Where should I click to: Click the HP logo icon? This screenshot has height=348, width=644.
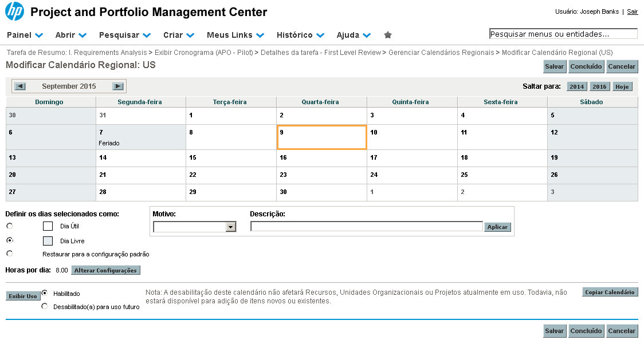pos(14,11)
